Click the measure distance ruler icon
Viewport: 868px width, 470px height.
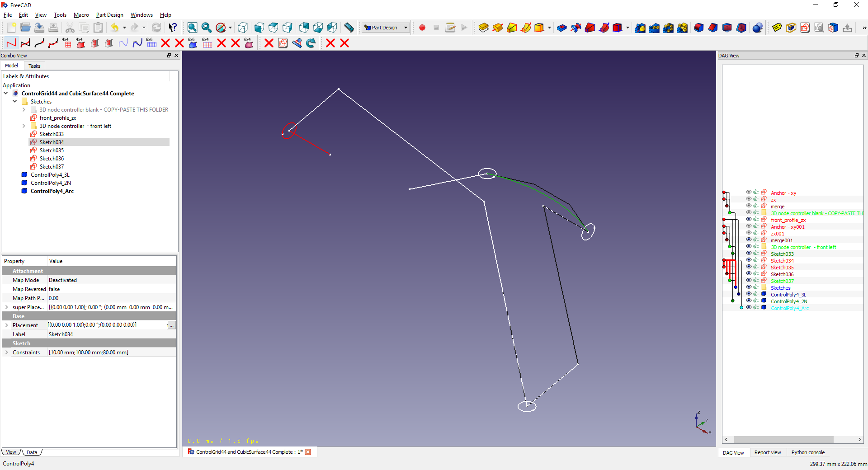tap(349, 28)
